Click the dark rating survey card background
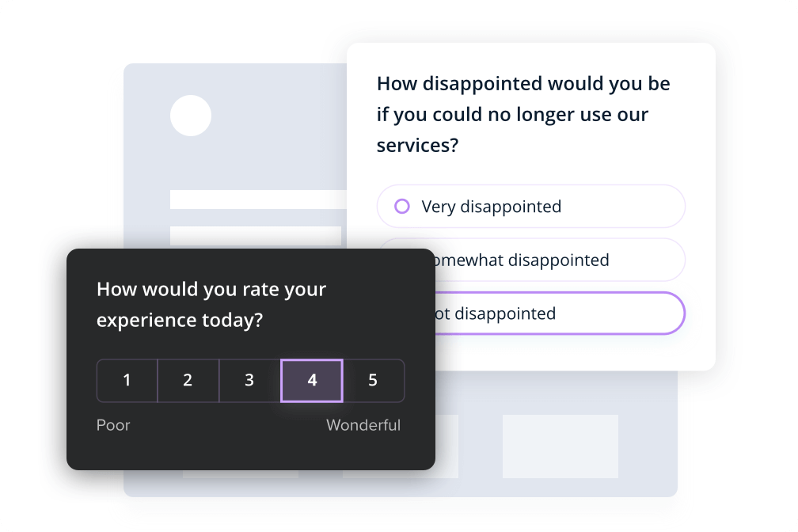798x532 pixels. tap(251, 448)
